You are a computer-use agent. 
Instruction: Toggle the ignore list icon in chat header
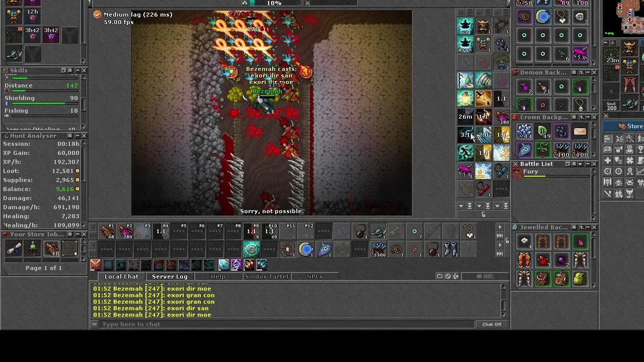point(448,276)
